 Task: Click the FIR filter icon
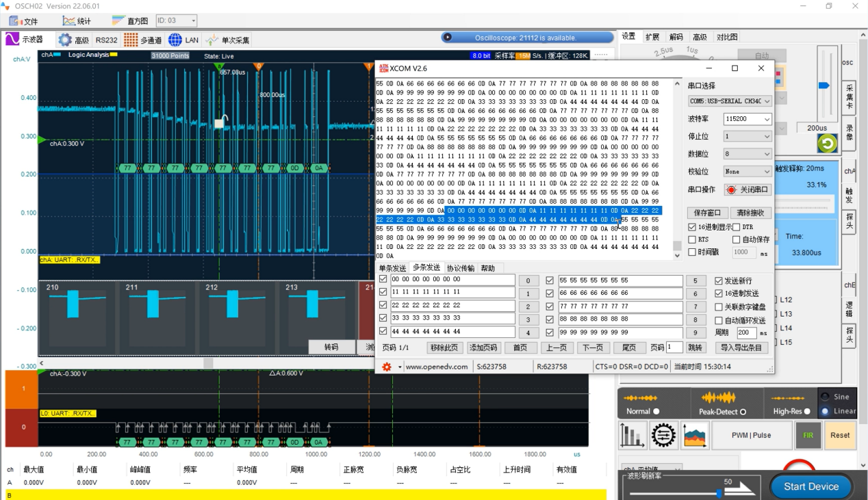coord(808,435)
